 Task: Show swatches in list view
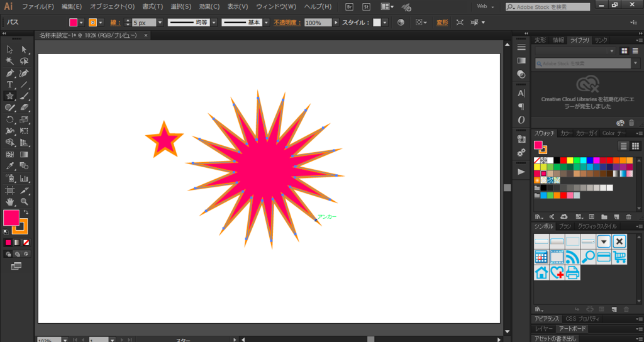(623, 146)
